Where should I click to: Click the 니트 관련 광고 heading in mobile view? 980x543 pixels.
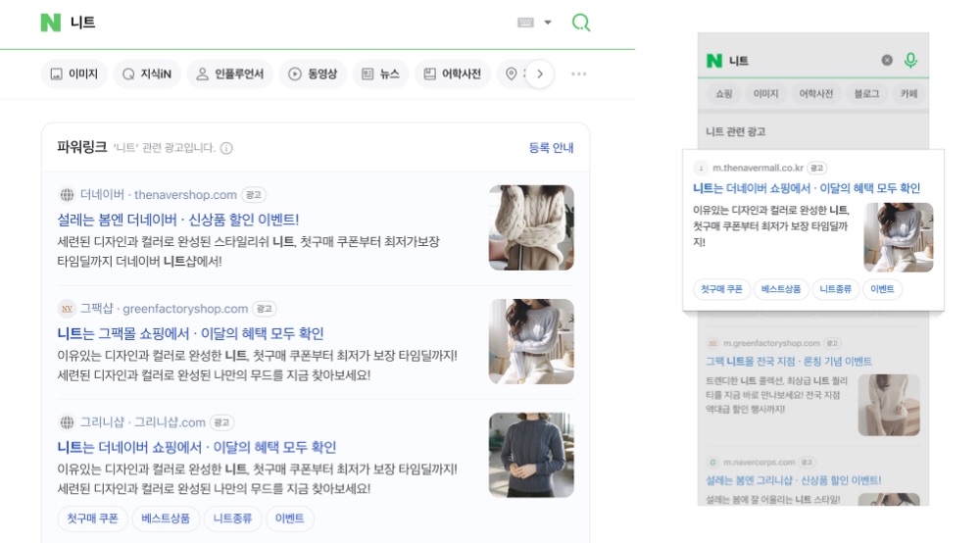[x=736, y=132]
